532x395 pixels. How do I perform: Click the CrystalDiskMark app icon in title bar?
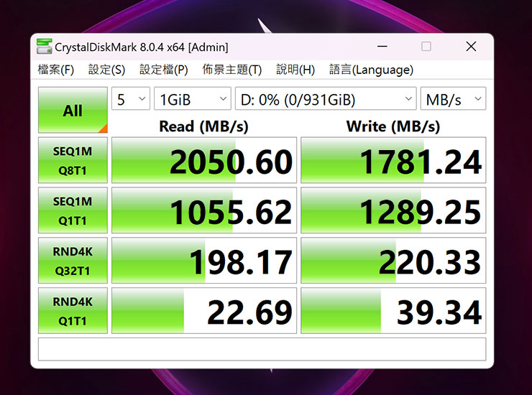[x=44, y=47]
